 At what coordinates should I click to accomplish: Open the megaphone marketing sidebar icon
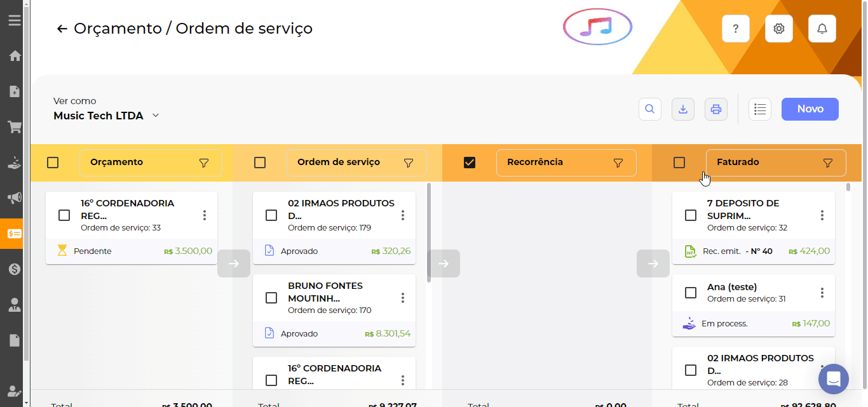14,198
